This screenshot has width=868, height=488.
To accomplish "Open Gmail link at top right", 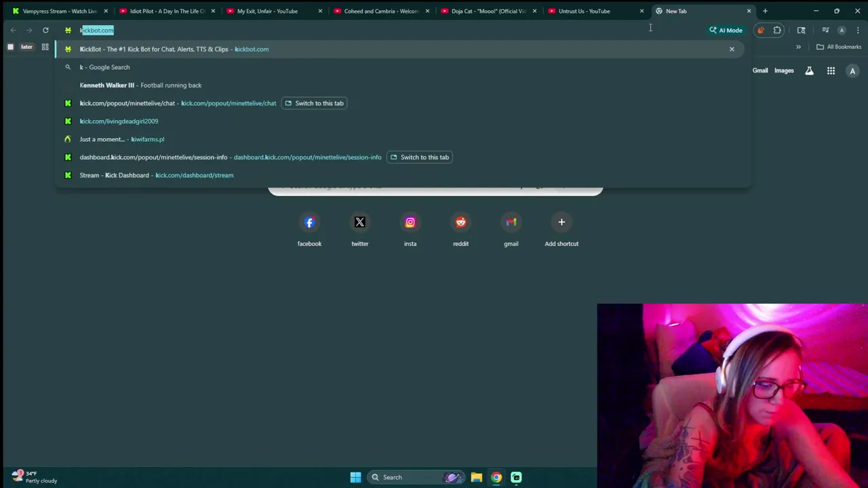I will [760, 70].
